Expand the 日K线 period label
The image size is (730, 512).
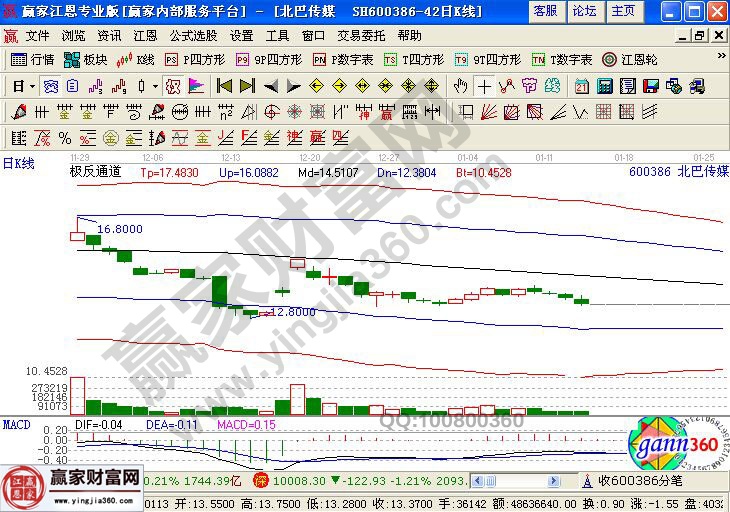(x=18, y=162)
